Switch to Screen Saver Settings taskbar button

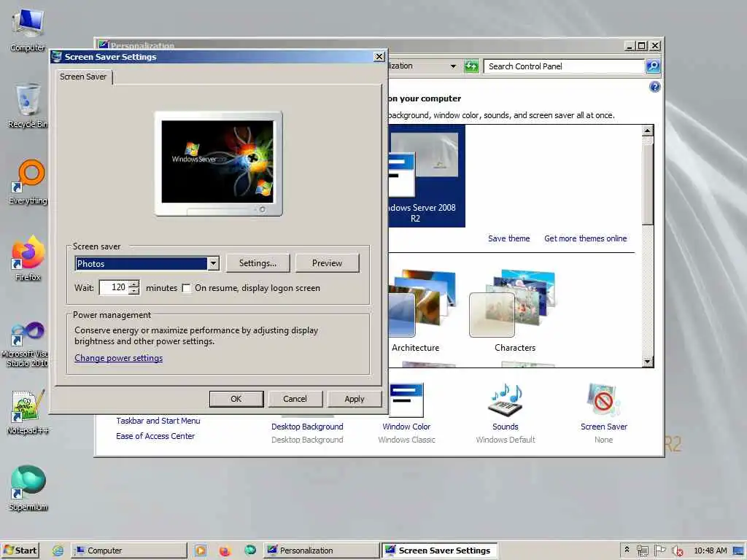(438, 551)
